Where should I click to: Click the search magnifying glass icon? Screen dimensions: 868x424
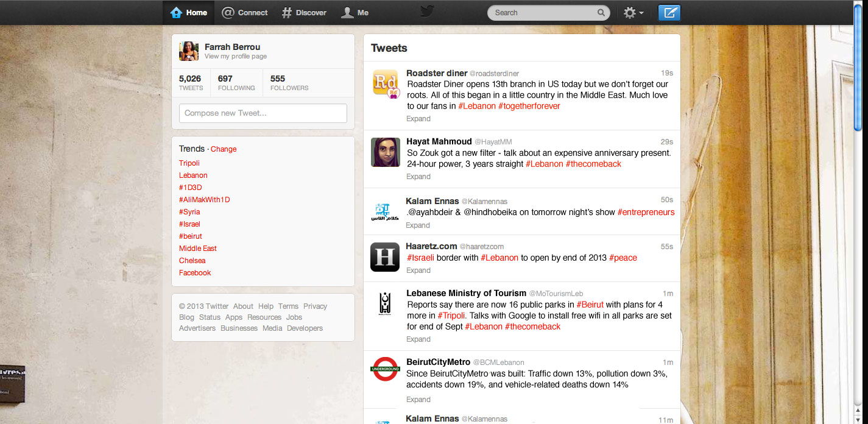601,13
